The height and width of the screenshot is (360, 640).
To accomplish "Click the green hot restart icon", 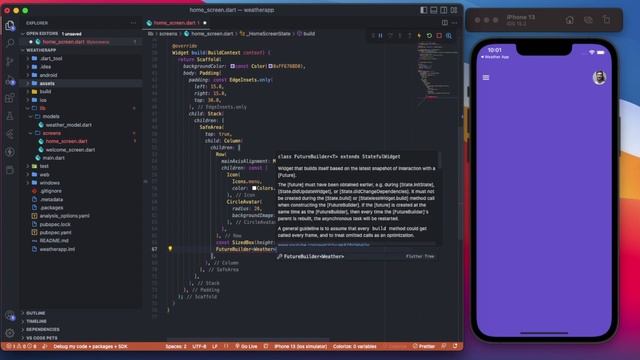I will pyautogui.click(x=429, y=36).
